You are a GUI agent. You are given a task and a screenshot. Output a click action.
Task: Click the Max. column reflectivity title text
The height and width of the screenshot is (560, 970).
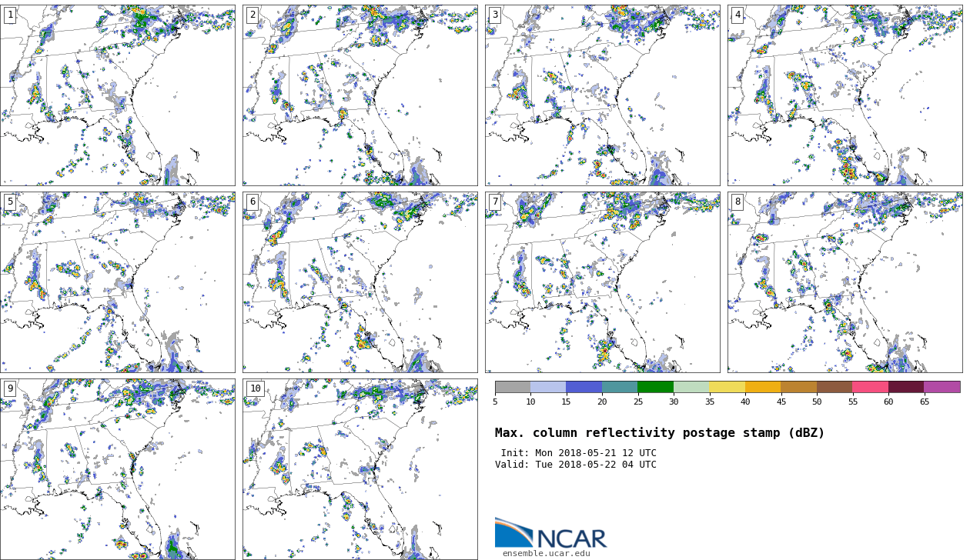click(659, 433)
